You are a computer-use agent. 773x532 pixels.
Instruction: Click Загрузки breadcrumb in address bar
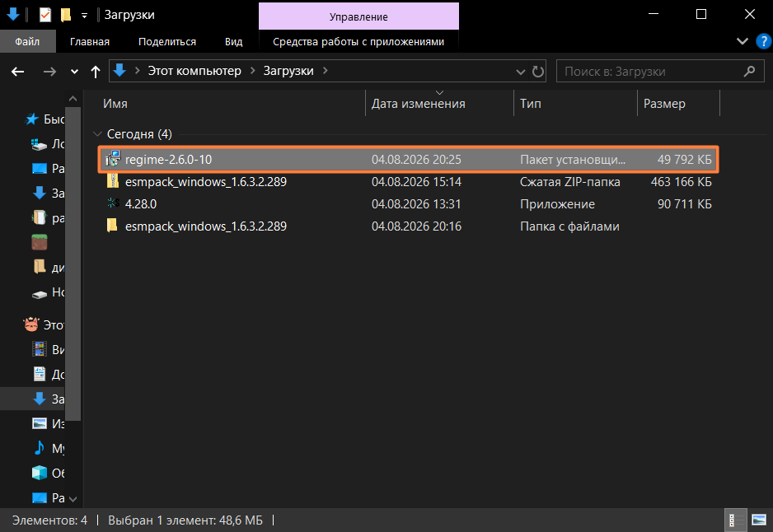(288, 71)
